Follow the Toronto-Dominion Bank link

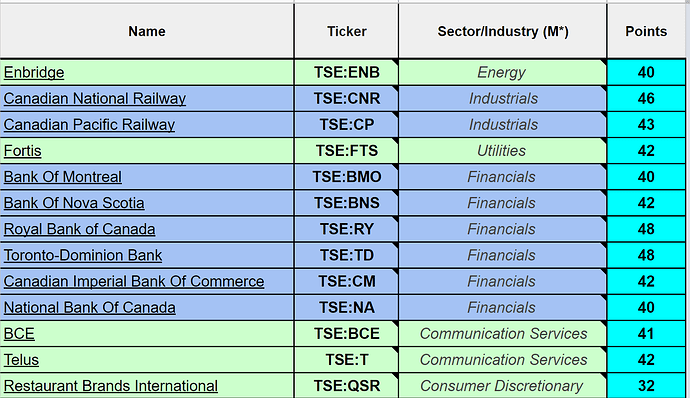(x=83, y=255)
